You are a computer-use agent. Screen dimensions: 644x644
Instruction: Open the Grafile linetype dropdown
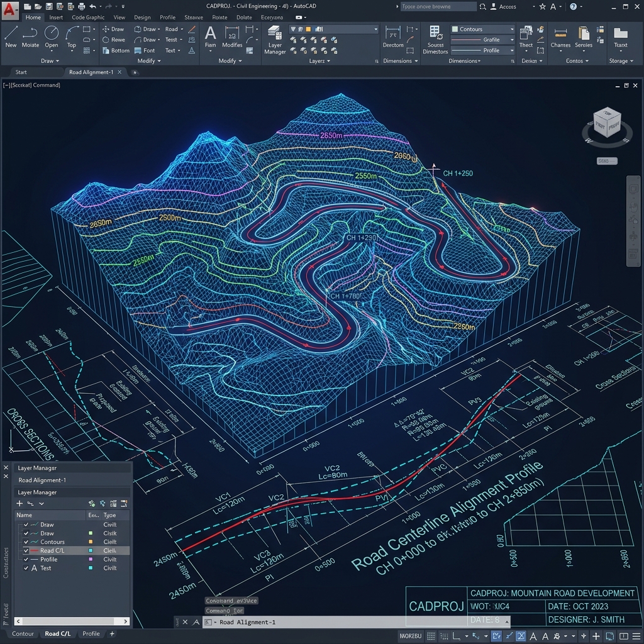point(482,40)
